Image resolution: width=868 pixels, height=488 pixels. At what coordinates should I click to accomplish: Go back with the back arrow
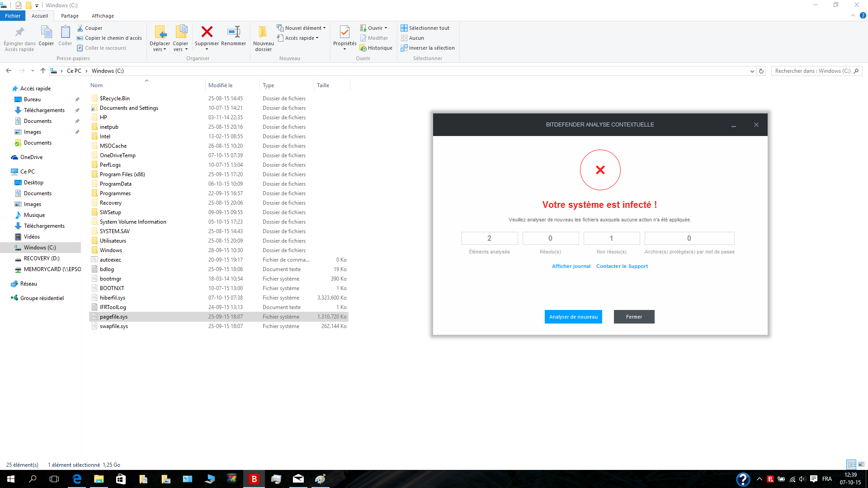[x=9, y=70]
